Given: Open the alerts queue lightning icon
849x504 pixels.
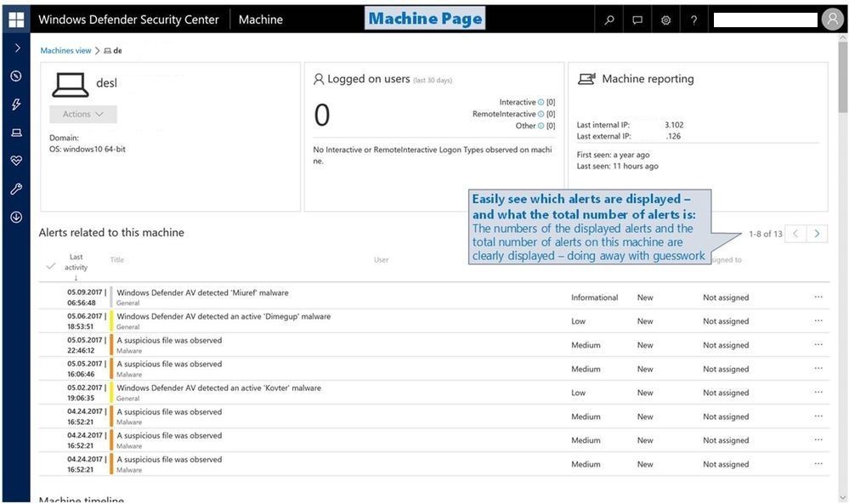Looking at the screenshot, I should coord(16,104).
